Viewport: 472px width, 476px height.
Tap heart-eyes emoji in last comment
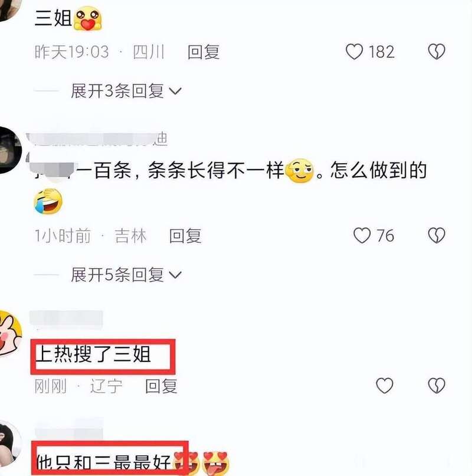(x=216, y=463)
